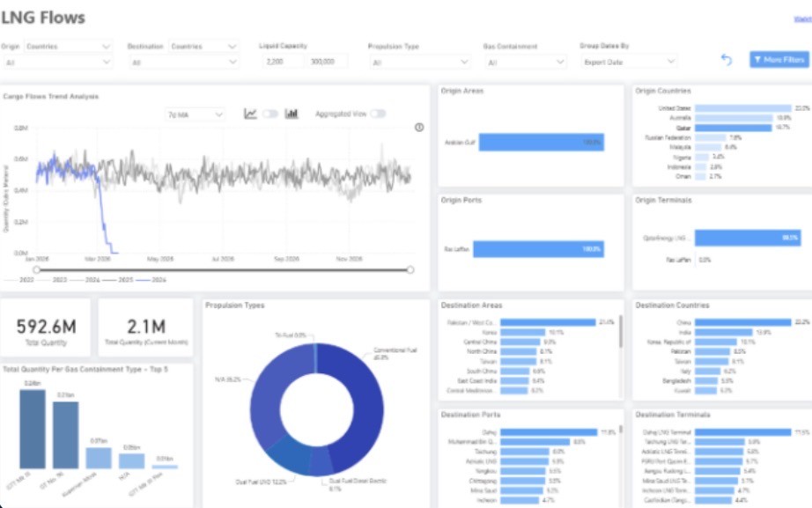Click the Liquid Capacity maximum field 300,000
Screen dimensions: 812x508
point(326,62)
